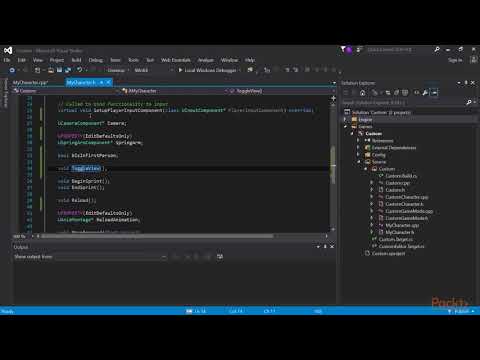
Task: Close the MyCharacter.h tab
Action: coord(108,82)
